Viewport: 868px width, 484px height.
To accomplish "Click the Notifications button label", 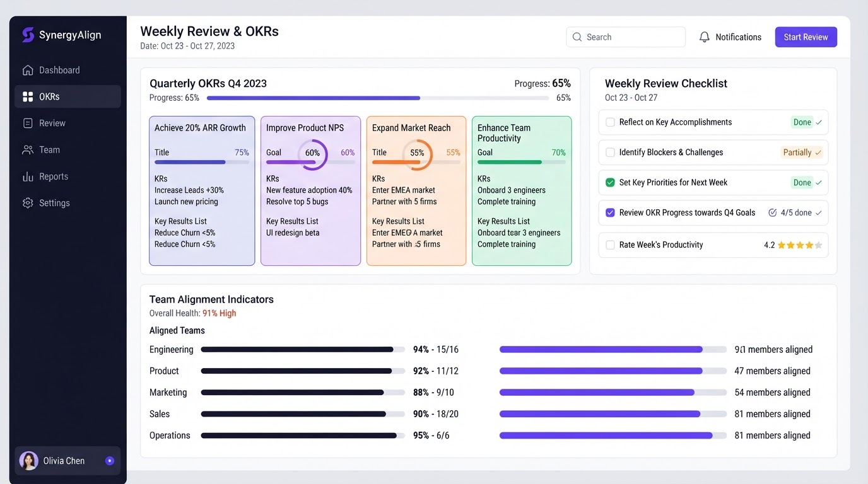I will click(x=738, y=37).
